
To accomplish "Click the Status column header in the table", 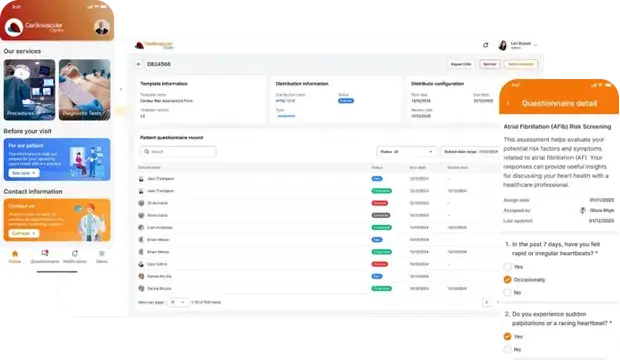I will (377, 168).
